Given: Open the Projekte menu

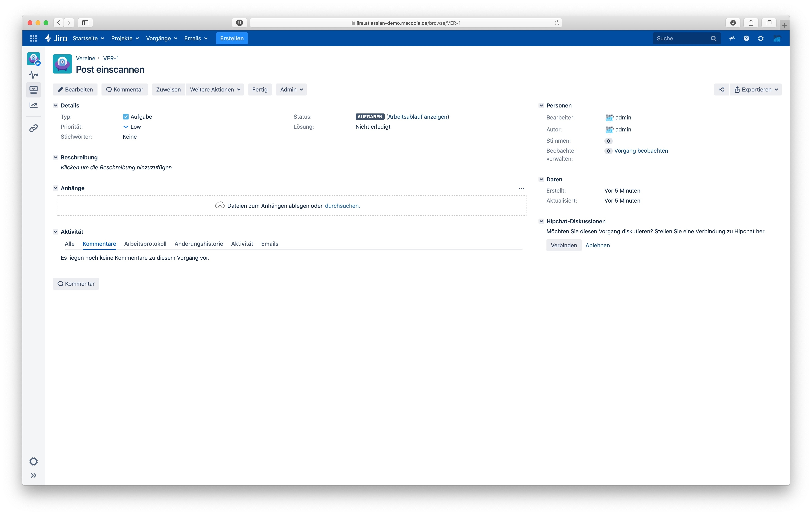Looking at the screenshot, I should [x=125, y=38].
